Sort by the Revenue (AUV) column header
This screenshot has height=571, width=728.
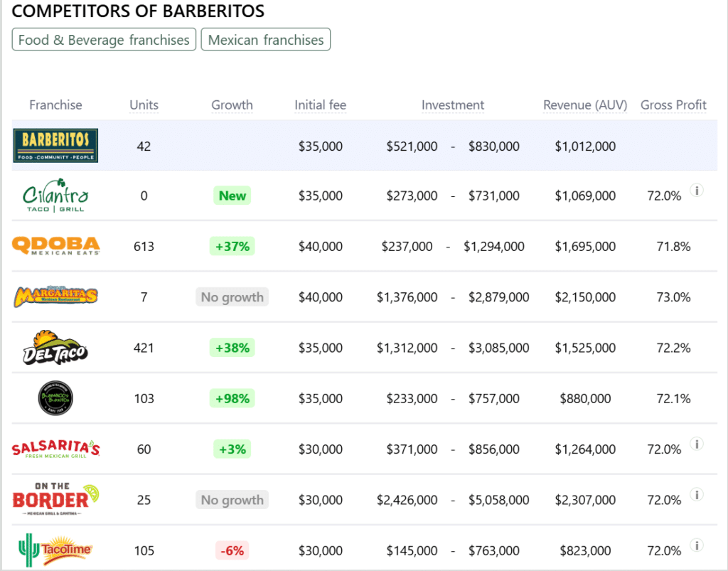pyautogui.click(x=585, y=105)
